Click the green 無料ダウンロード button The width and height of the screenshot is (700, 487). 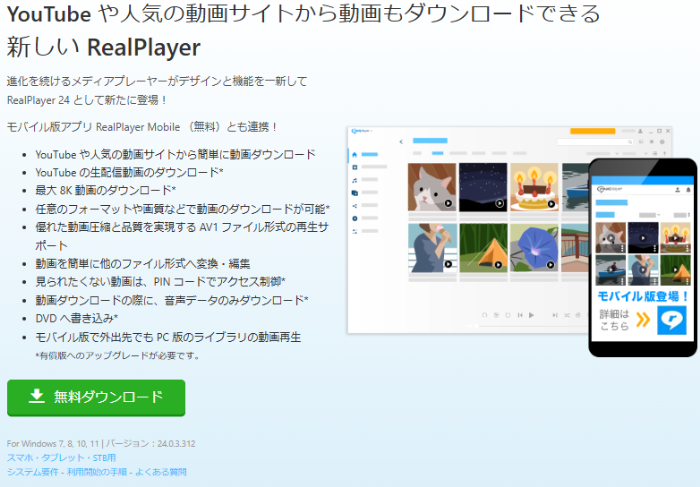[x=96, y=397]
